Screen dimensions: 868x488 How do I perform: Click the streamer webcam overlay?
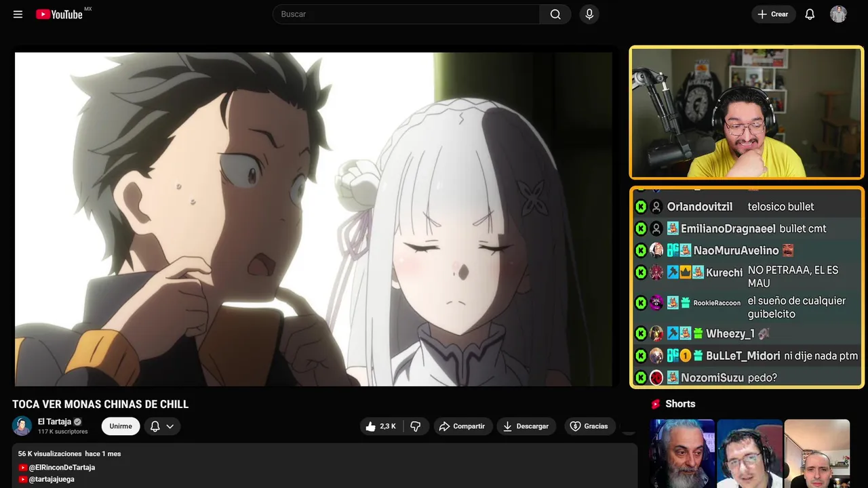click(747, 113)
